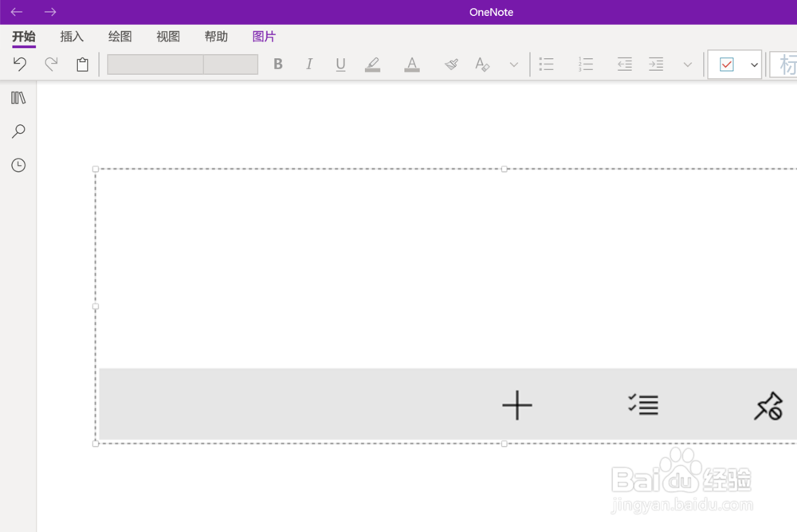This screenshot has width=797, height=532.
Task: Toggle italic formatting
Action: click(309, 64)
